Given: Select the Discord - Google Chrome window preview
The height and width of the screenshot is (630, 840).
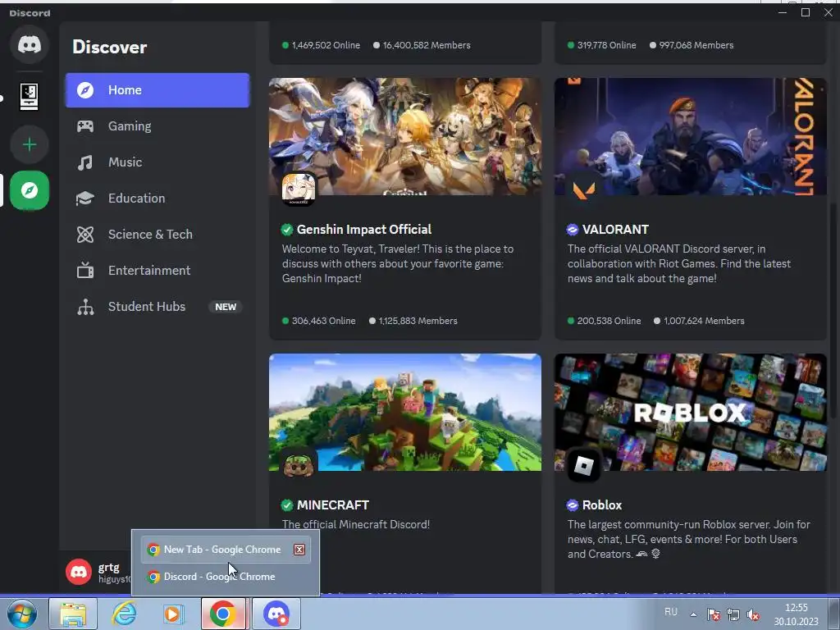Looking at the screenshot, I should pos(226,577).
